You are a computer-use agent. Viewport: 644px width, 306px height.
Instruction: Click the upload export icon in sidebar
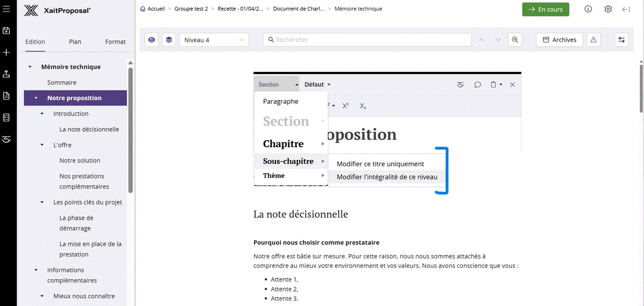click(x=6, y=74)
